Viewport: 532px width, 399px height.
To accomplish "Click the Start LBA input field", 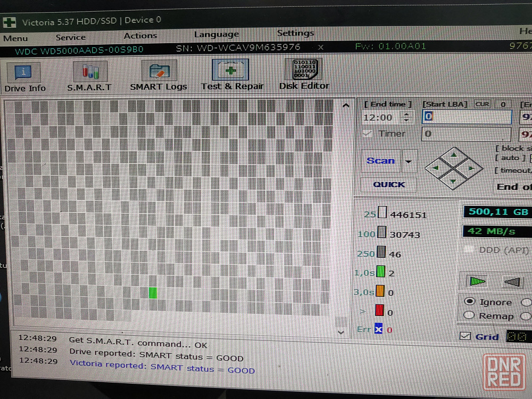I will point(467,117).
